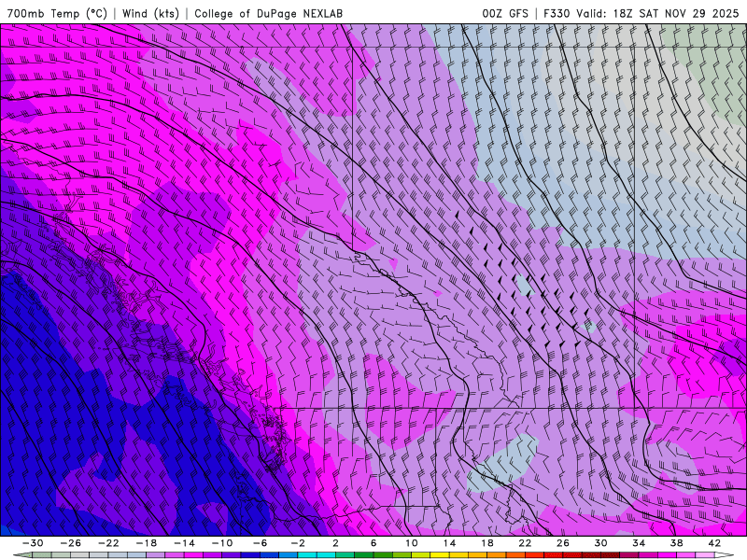Click the 34 colorbar label
The width and height of the screenshot is (747, 560).
point(639,543)
